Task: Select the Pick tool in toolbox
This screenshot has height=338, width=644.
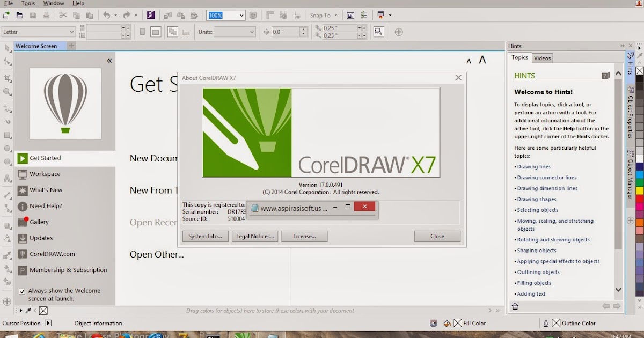Action: click(8, 48)
